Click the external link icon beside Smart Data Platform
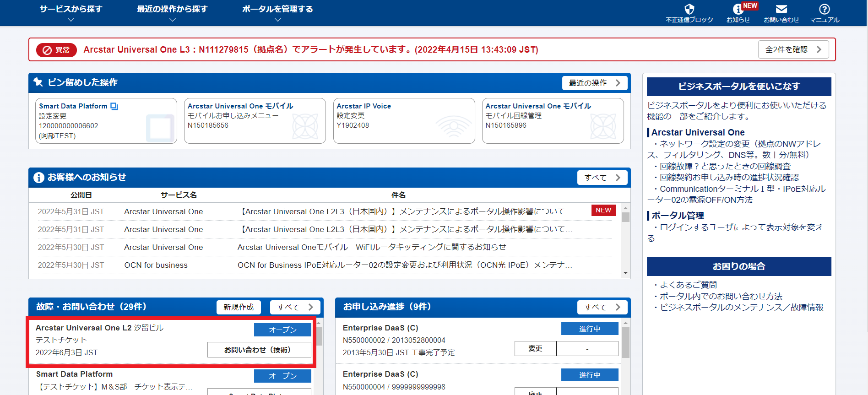This screenshot has height=395, width=868. 114,106
